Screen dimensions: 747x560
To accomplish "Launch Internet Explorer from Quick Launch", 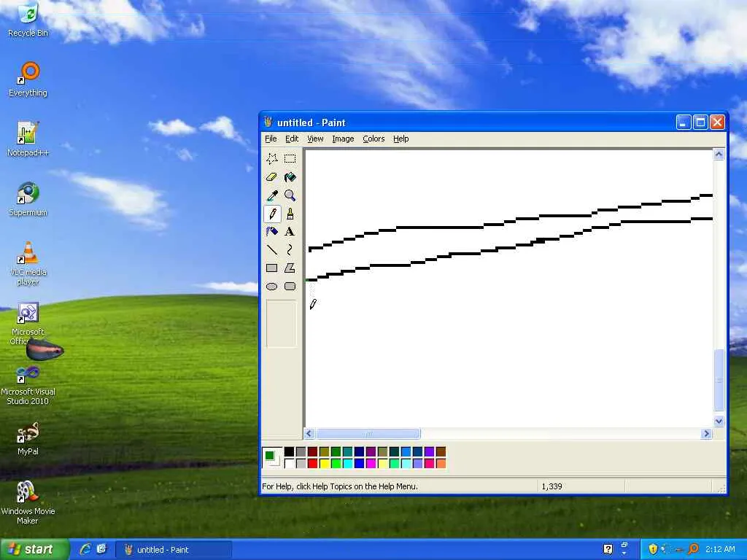I will (x=86, y=549).
